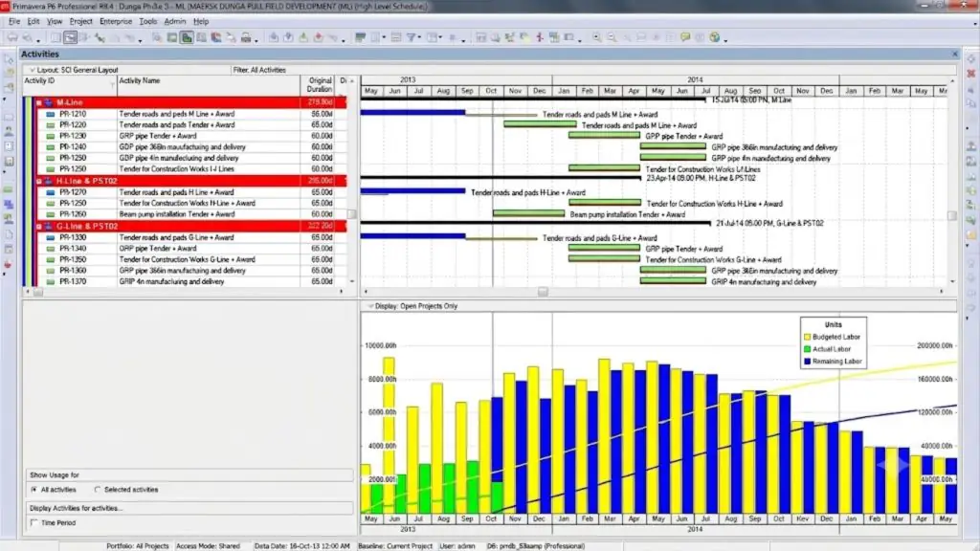980x551 pixels.
Task: Open the dropdown arrow beside Filter icon
Action: (x=419, y=38)
